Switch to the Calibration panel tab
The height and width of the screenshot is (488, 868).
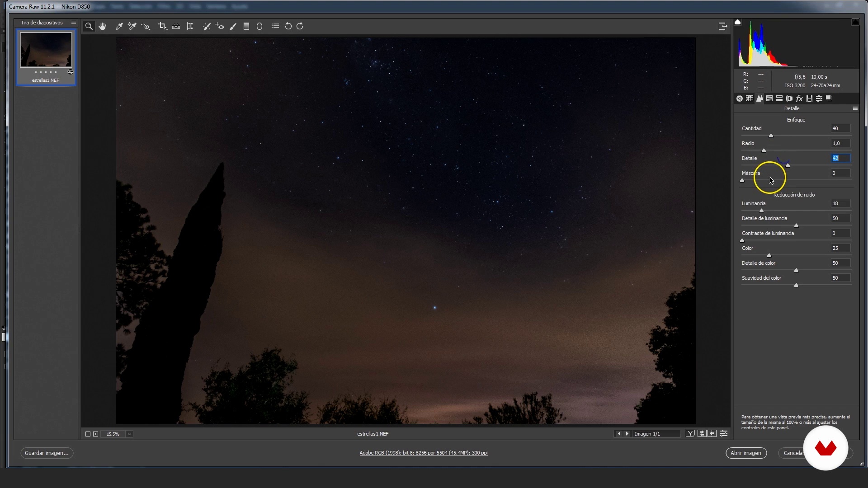tap(809, 99)
